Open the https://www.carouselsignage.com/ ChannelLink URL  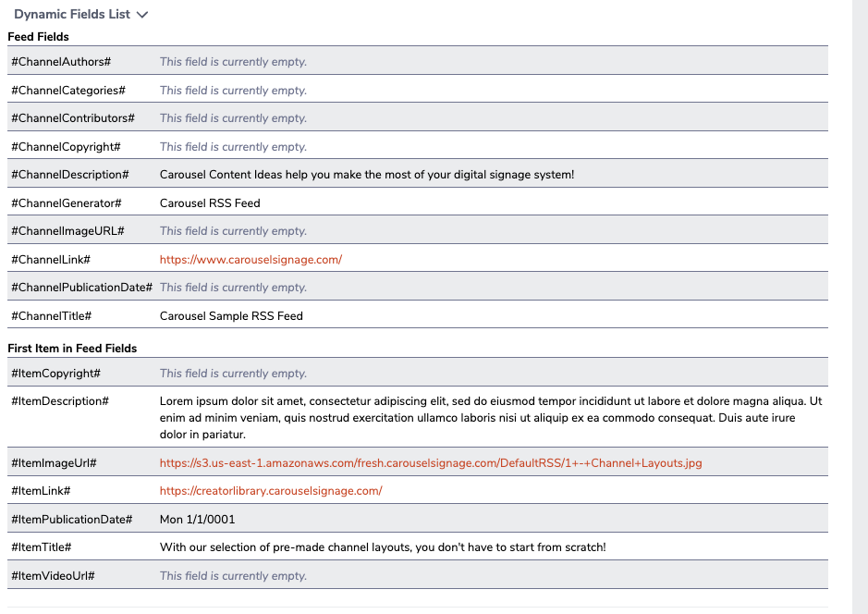pyautogui.click(x=251, y=260)
